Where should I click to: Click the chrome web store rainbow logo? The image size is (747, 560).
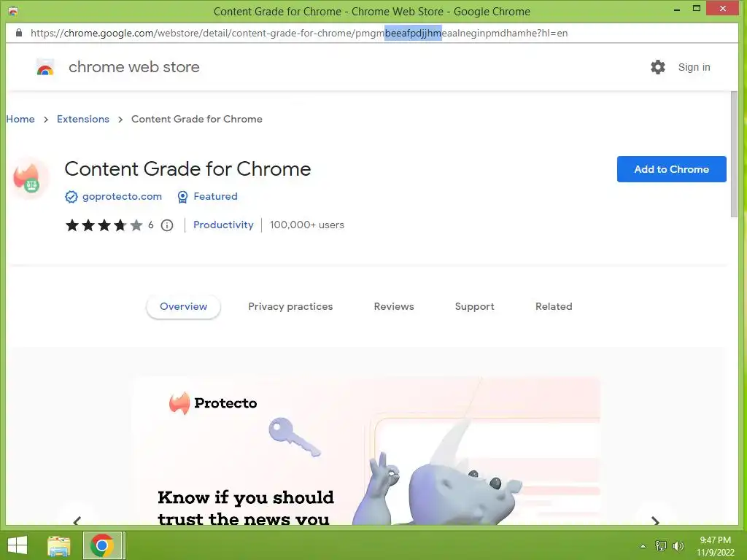pyautogui.click(x=45, y=68)
